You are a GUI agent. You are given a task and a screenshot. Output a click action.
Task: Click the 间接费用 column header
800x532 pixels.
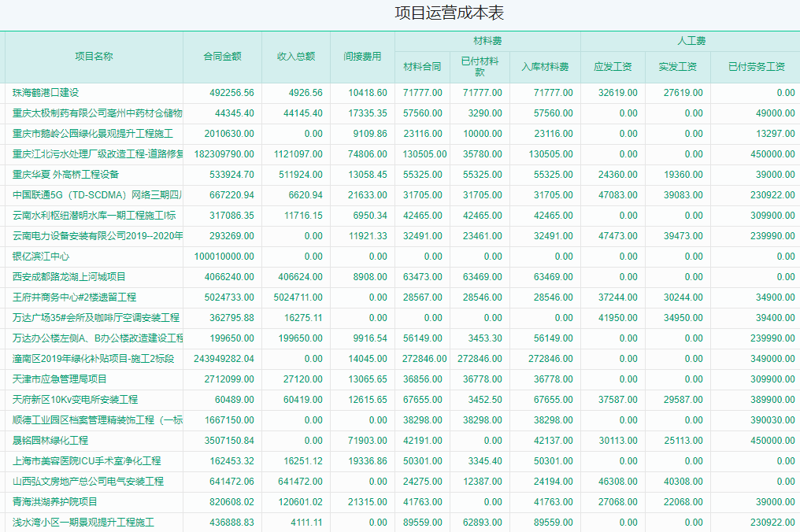pos(362,57)
